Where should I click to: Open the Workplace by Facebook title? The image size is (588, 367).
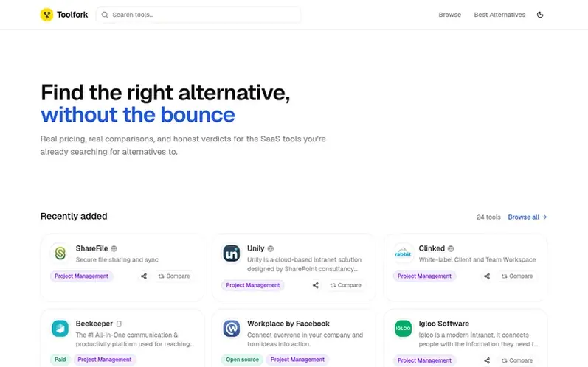pos(288,324)
